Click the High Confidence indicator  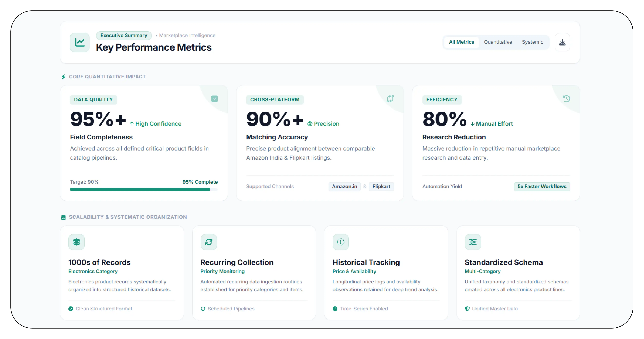click(x=155, y=124)
